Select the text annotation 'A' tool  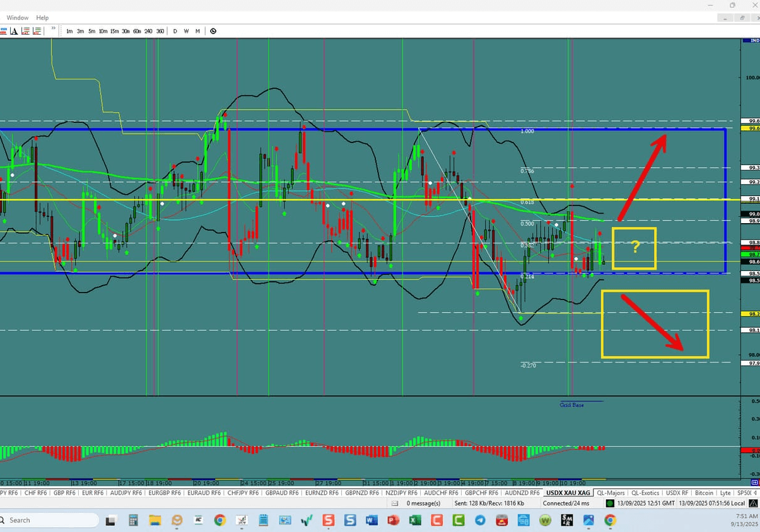click(15, 31)
